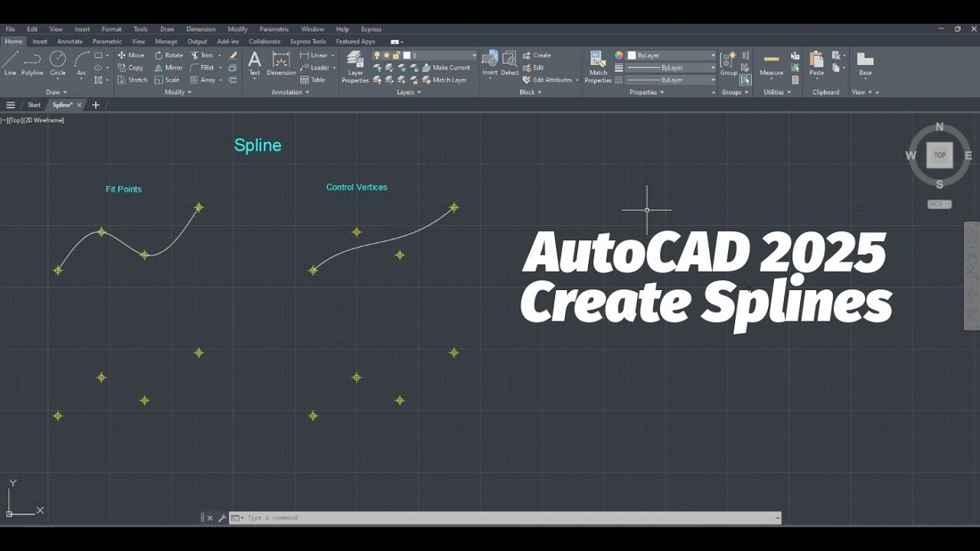The image size is (980, 551).
Task: Click the Array tool
Action: [x=203, y=80]
